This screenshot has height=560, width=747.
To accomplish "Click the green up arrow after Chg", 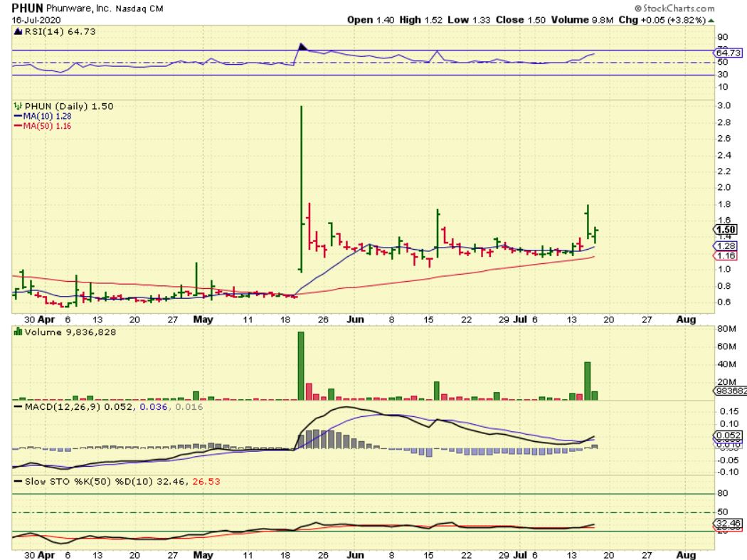I will (711, 21).
